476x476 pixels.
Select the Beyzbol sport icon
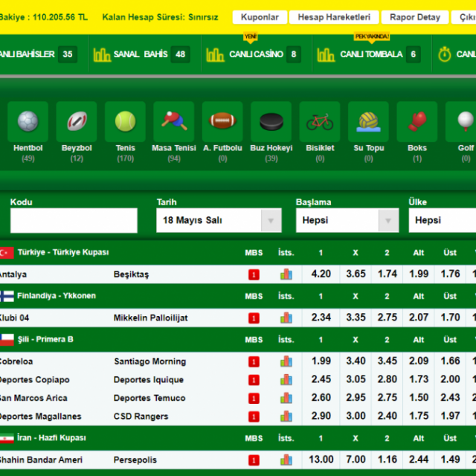77,122
